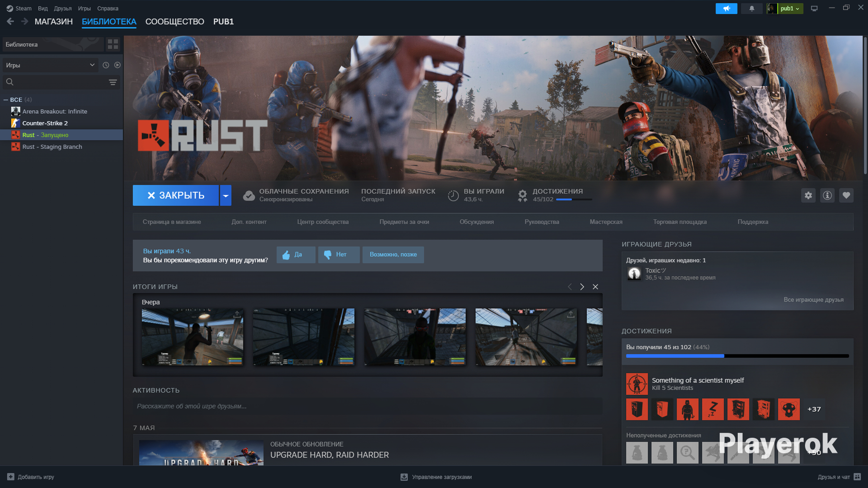Open the Поддержка link
This screenshot has height=488, width=868.
(753, 222)
